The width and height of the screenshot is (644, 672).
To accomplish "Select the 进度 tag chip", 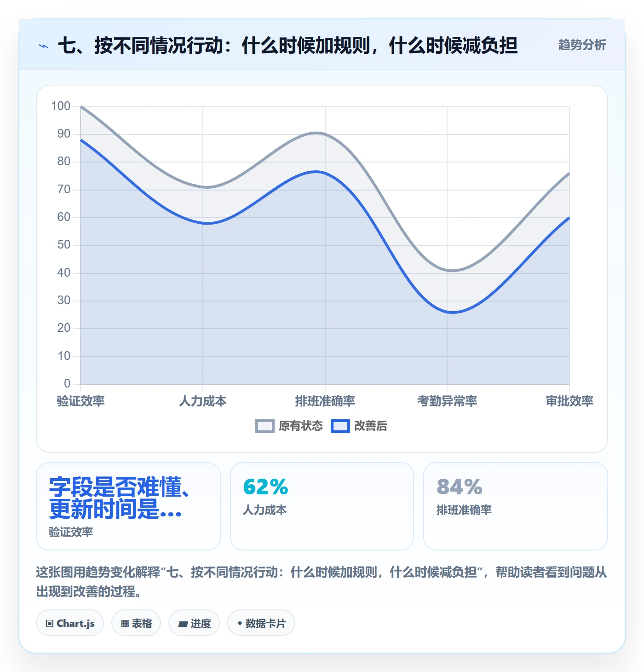I will pos(194,623).
